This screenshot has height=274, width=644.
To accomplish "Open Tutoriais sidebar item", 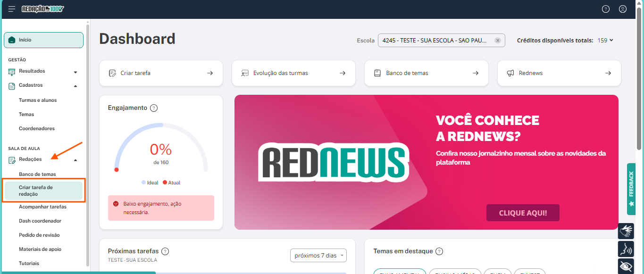I will coord(29,263).
